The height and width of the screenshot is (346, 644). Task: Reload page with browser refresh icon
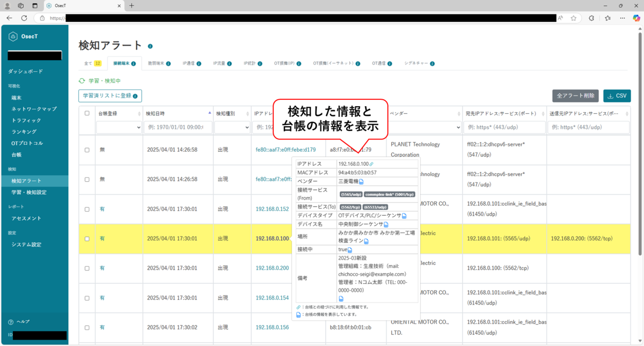[x=24, y=18]
